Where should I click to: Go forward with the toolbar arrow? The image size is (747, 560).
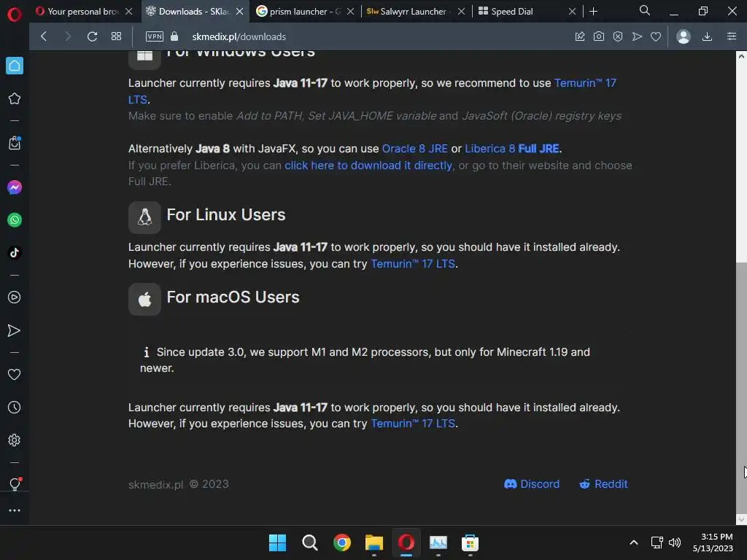(x=68, y=36)
